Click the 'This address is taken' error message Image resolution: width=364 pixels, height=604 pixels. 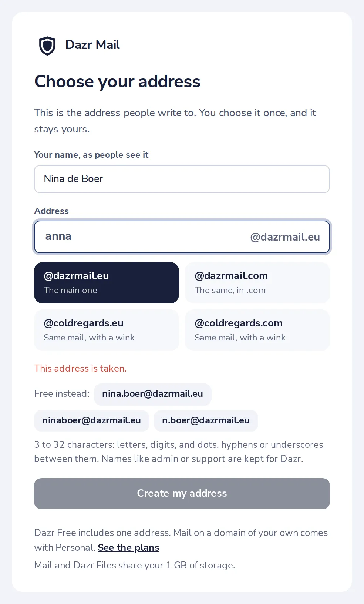(x=80, y=368)
